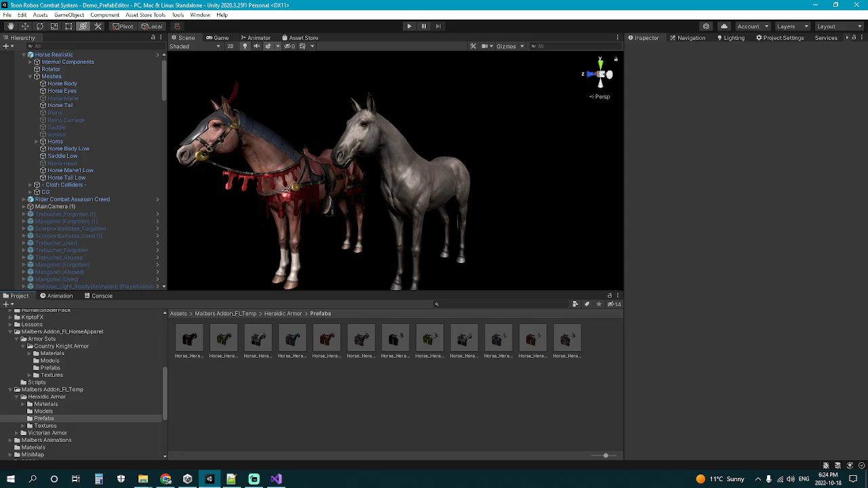Search by label icon in Project
This screenshot has width=868, height=488.
coord(587,304)
